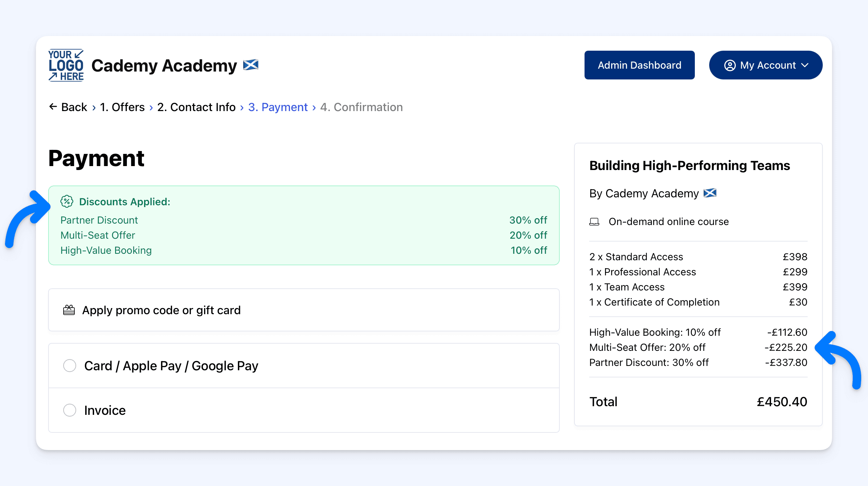Expand Apply promo code or gift card
Screen dimensions: 868x486
point(161,310)
